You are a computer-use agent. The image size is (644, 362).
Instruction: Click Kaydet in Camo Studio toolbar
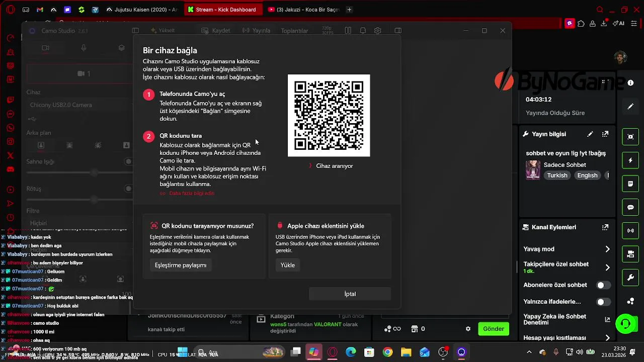(216, 31)
